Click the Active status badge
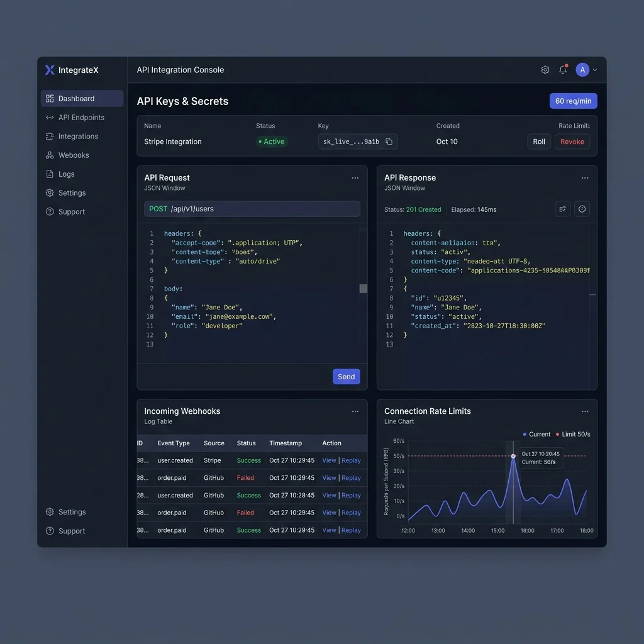 pos(272,142)
